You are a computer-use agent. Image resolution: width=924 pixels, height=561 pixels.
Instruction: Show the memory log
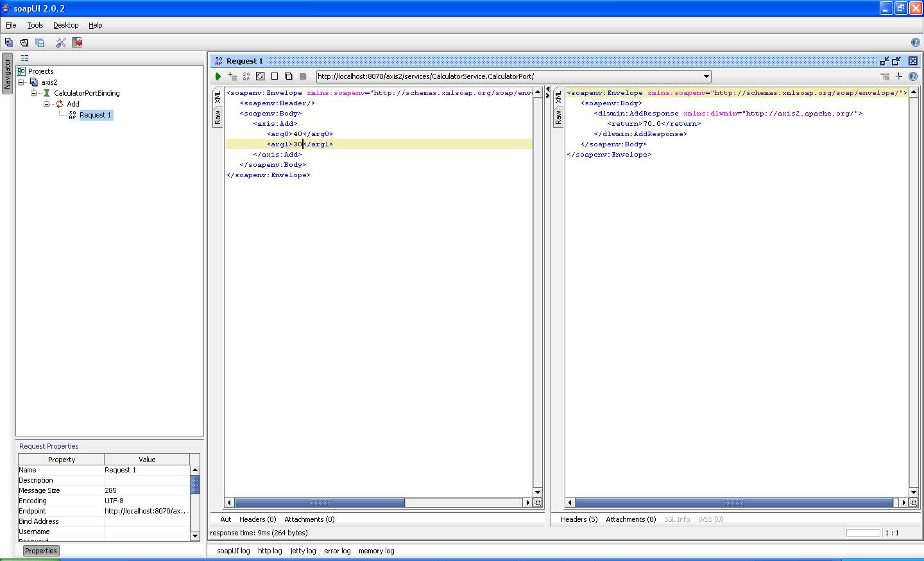(376, 551)
